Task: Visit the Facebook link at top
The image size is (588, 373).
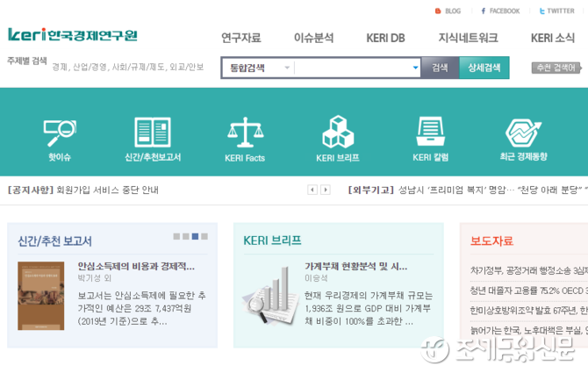Action: pos(484,11)
